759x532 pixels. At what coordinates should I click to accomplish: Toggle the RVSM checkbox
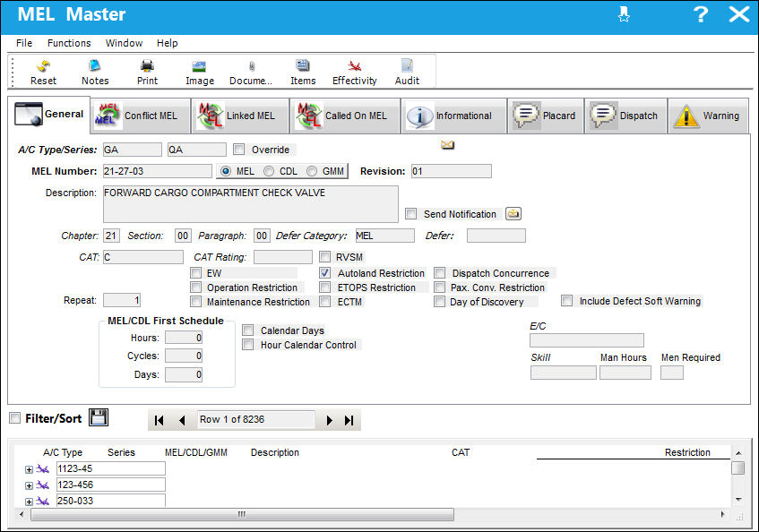(x=324, y=257)
